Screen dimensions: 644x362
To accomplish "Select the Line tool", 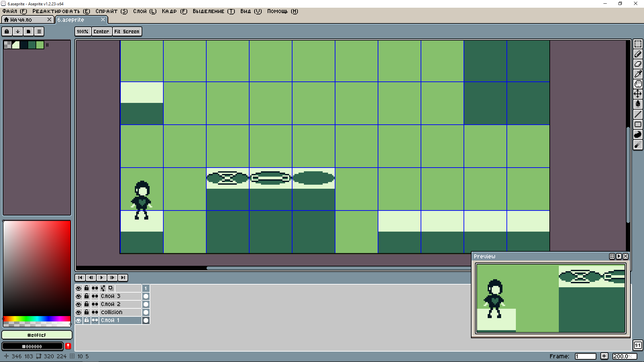I will tap(638, 114).
